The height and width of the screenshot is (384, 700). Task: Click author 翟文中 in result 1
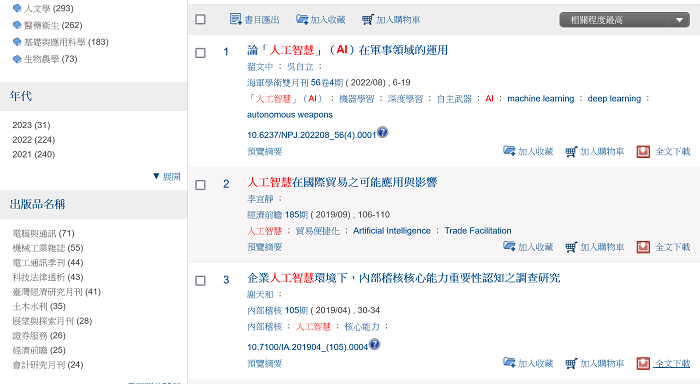[260, 67]
